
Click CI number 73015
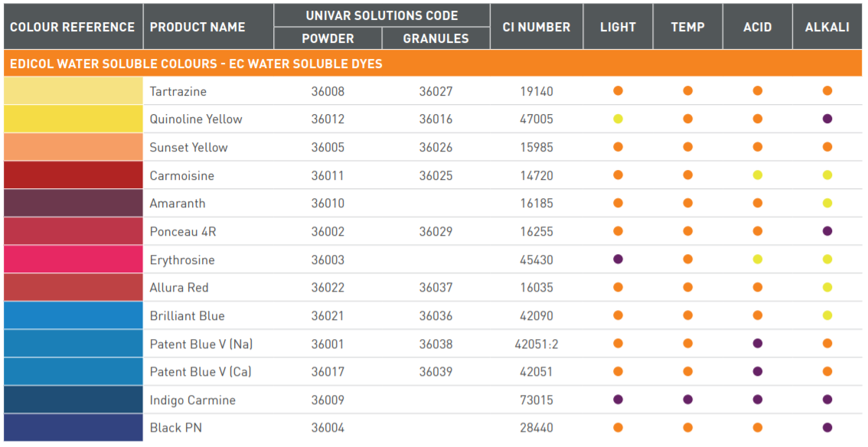pyautogui.click(x=537, y=400)
